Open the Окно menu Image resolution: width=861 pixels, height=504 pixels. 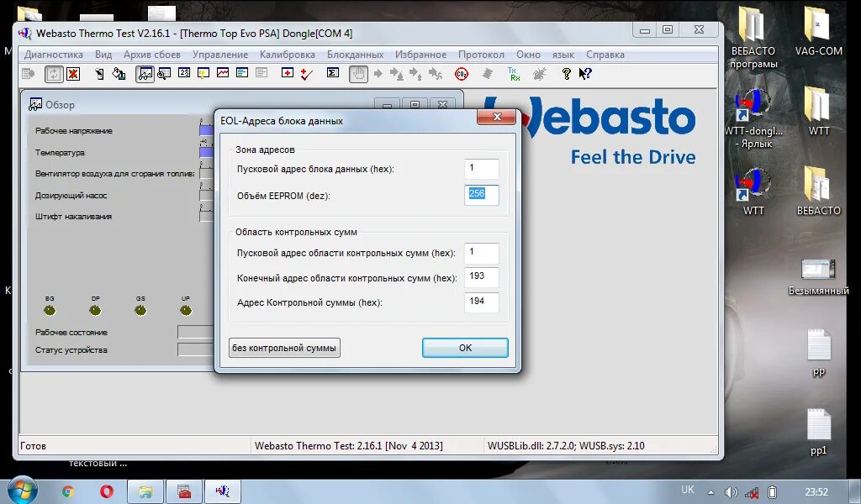coord(528,55)
